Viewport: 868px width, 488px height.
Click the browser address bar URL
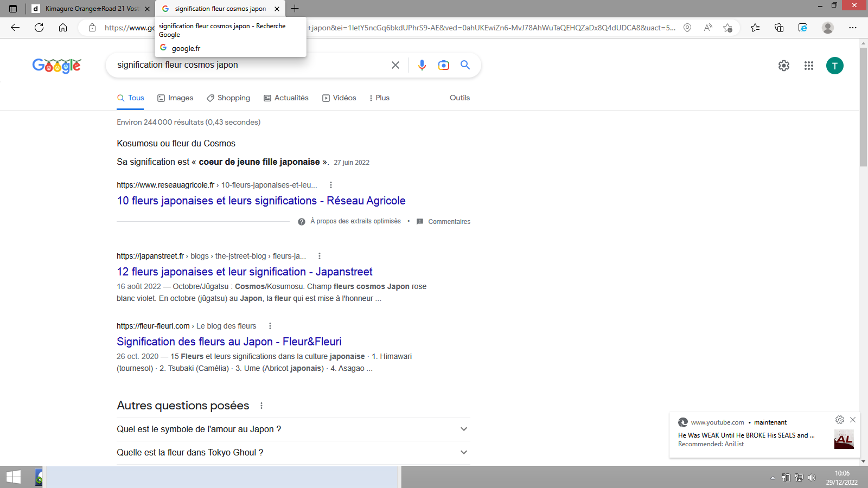[390, 28]
